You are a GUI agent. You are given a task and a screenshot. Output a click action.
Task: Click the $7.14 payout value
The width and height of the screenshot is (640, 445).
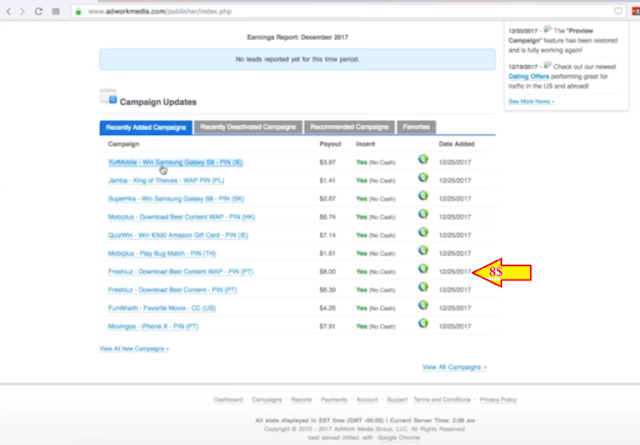pos(327,236)
